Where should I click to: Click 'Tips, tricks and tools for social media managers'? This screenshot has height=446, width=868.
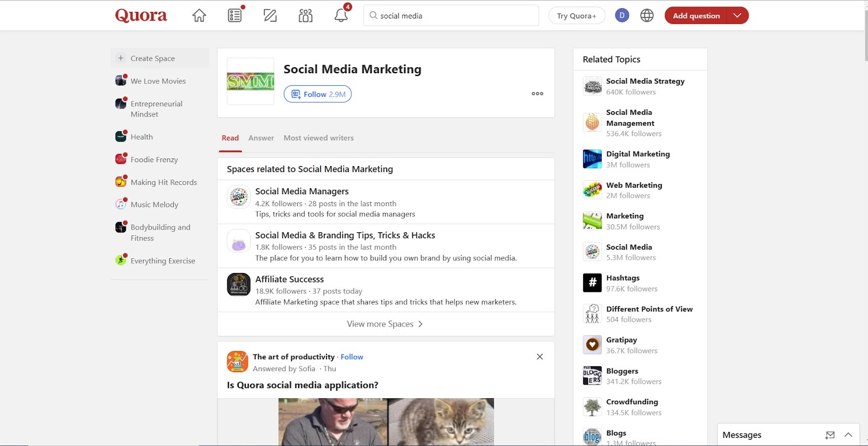335,214
